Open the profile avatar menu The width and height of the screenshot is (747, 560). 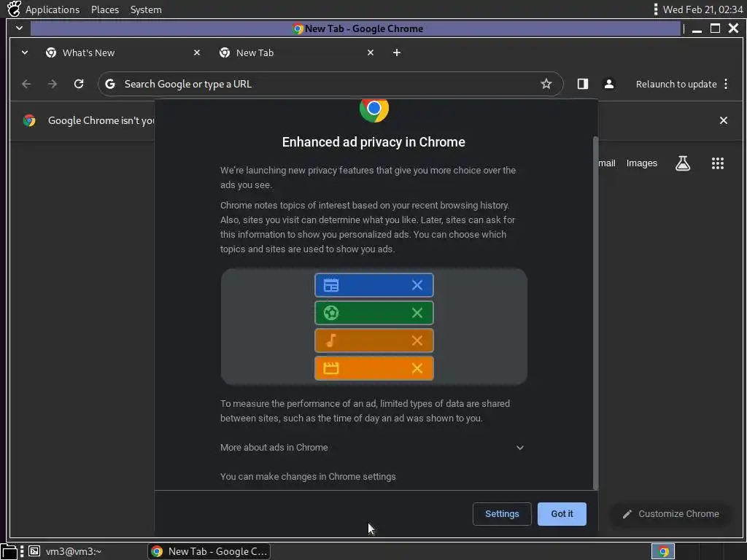tap(609, 85)
